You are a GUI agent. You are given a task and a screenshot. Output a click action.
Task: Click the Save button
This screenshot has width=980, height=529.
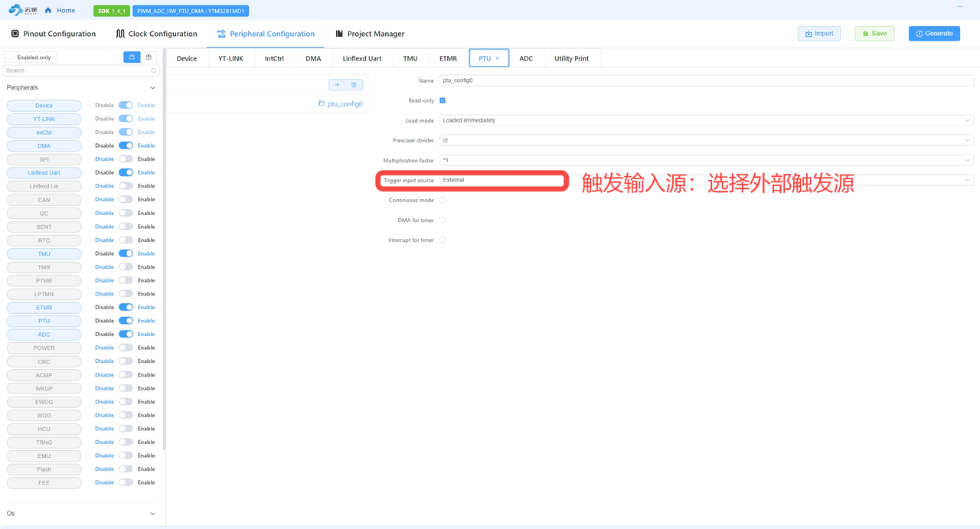pos(874,34)
